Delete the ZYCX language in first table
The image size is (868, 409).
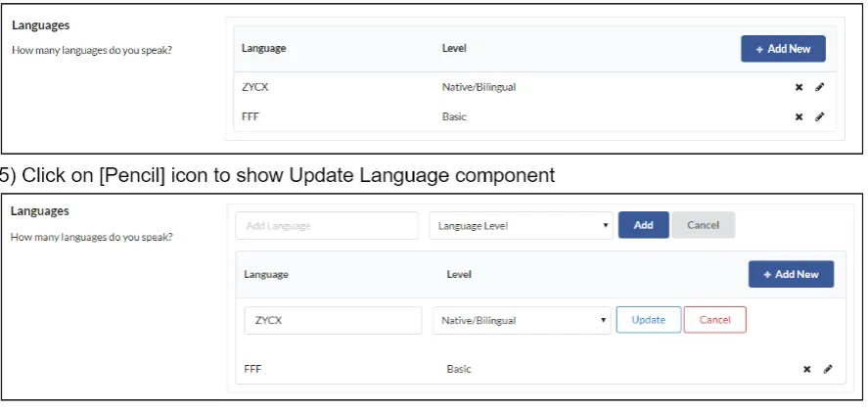(x=799, y=87)
